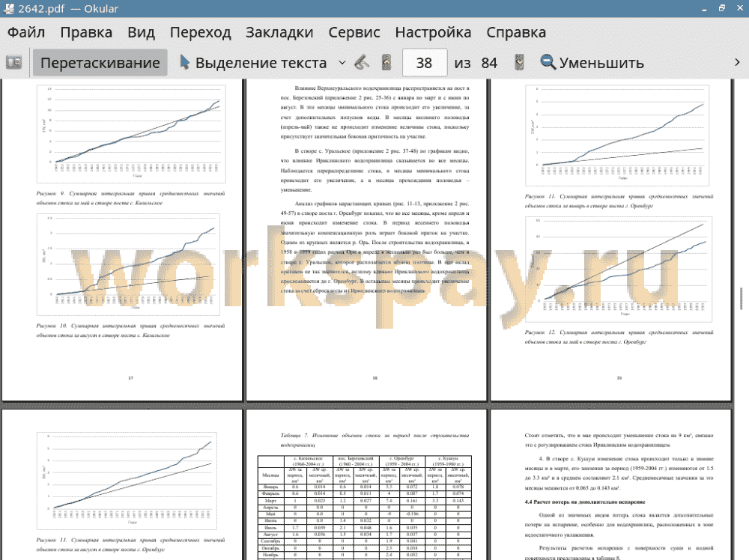Click the Рисунок 11 chart on page 39

(617, 135)
